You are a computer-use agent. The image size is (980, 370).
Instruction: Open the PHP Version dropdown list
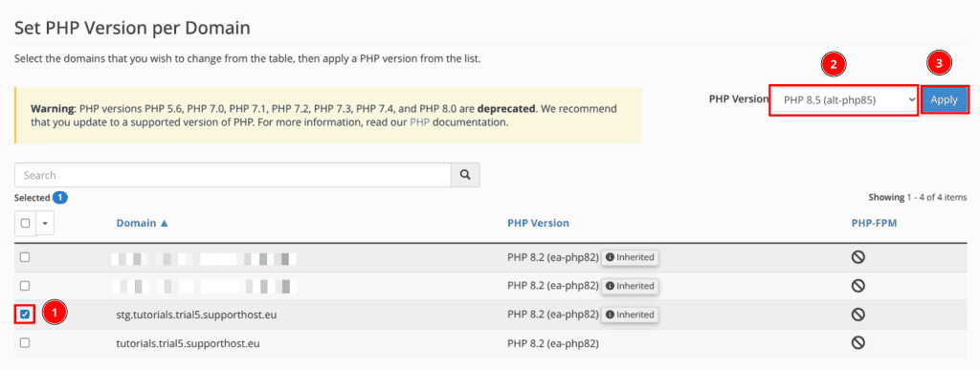pos(844,99)
